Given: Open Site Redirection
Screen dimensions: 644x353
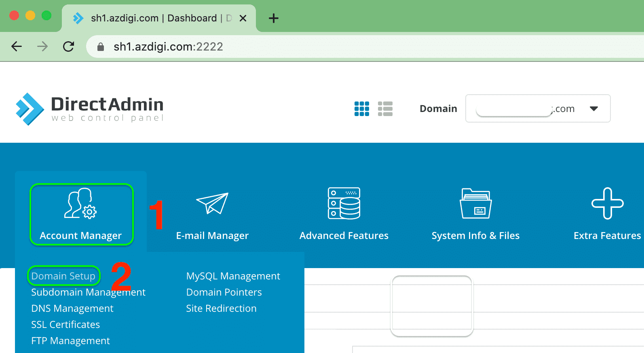Looking at the screenshot, I should (x=221, y=309).
